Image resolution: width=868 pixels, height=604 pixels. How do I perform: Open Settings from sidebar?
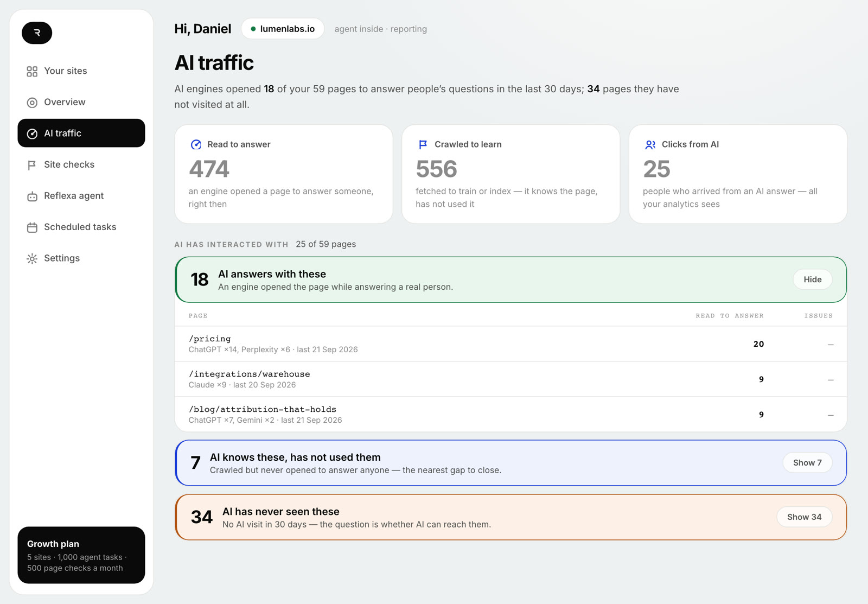[81, 258]
